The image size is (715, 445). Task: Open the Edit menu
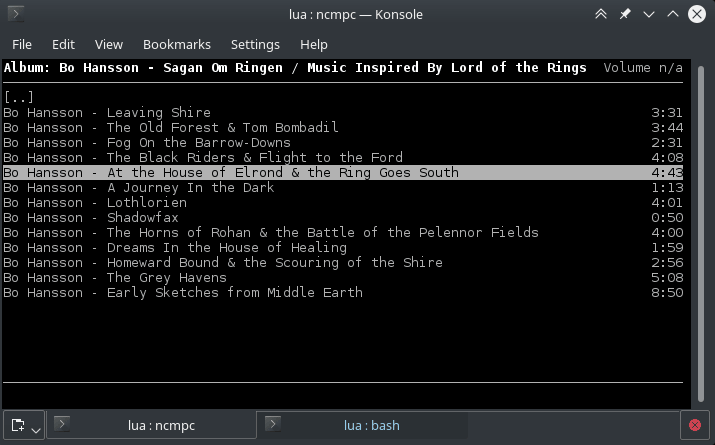click(x=63, y=44)
